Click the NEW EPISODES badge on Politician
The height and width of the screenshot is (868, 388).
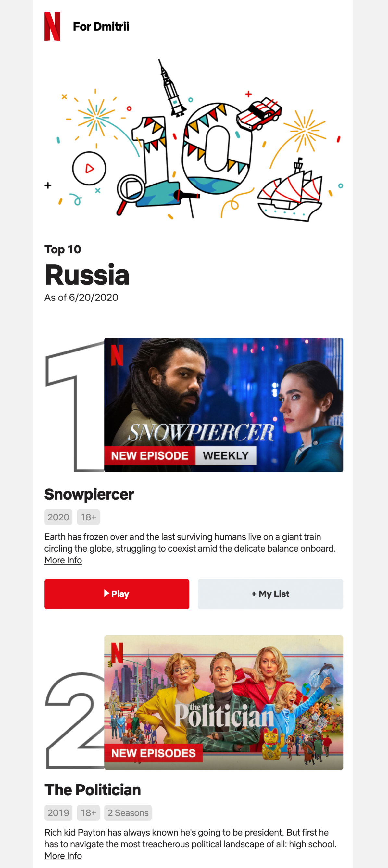pyautogui.click(x=154, y=753)
